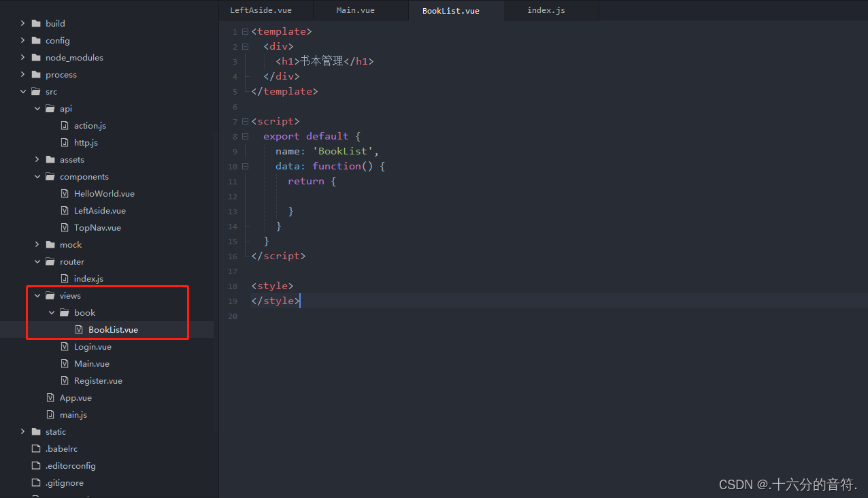The image size is (868, 498).
Task: Switch to the index.js editor tab
Action: pyautogui.click(x=552, y=10)
